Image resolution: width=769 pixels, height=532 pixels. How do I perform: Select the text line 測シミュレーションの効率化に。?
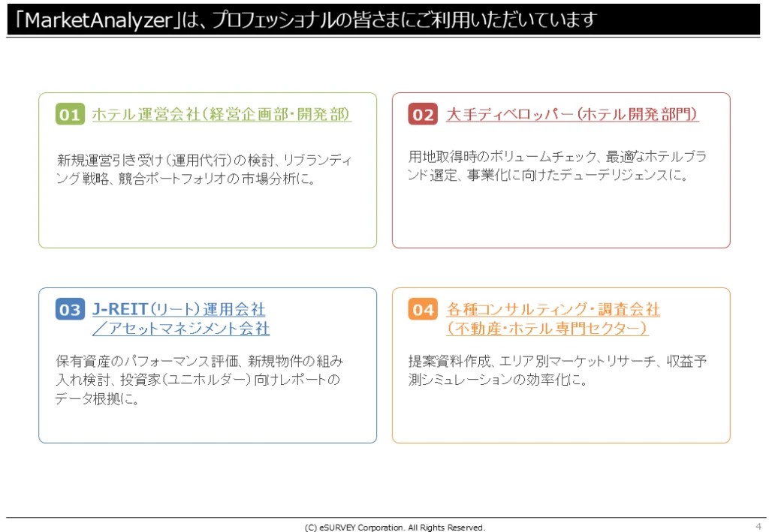click(497, 380)
